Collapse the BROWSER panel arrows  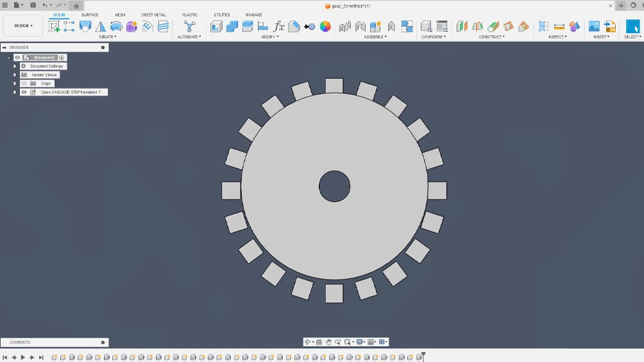(4, 47)
